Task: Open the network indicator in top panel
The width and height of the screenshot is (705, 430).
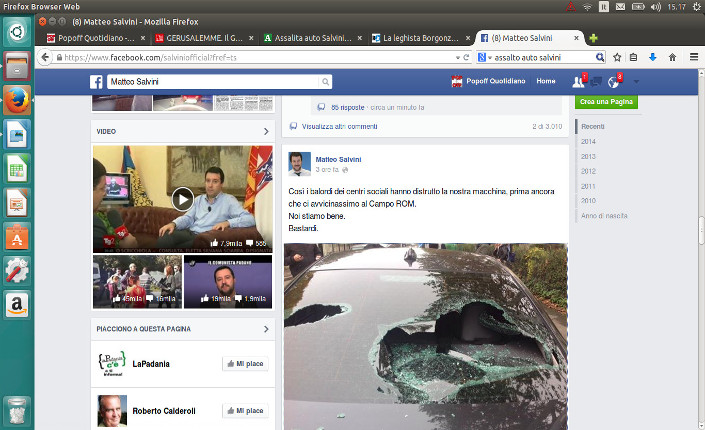Action: click(587, 7)
